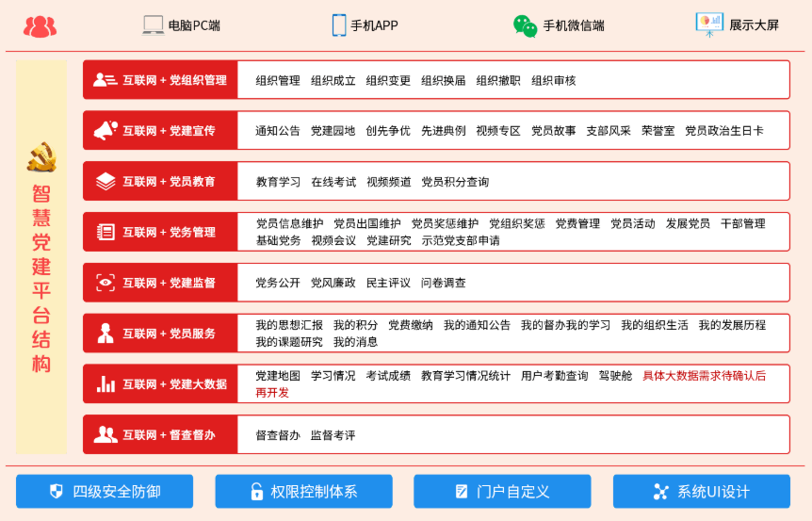This screenshot has width=812, height=521.
Task: Click the 监督考评 item
Action: [333, 435]
